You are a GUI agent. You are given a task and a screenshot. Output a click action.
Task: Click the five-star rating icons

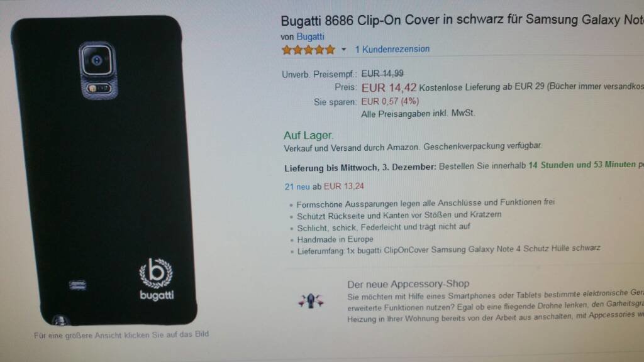(x=308, y=50)
